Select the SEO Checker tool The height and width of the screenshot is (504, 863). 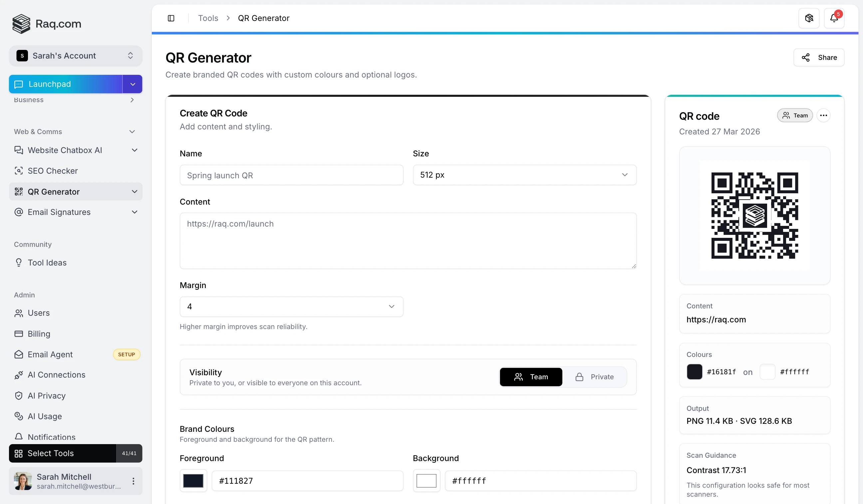tap(53, 170)
